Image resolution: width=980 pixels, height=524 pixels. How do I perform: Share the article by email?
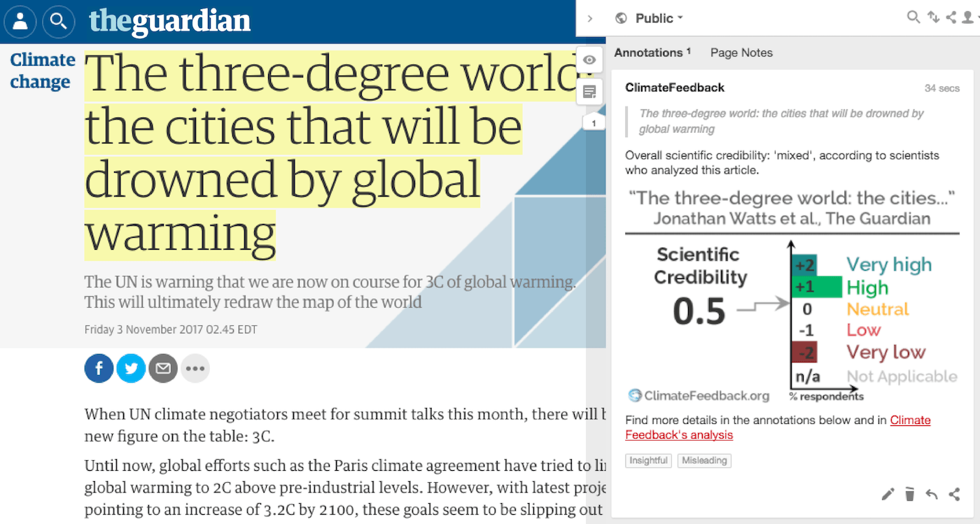pos(163,368)
